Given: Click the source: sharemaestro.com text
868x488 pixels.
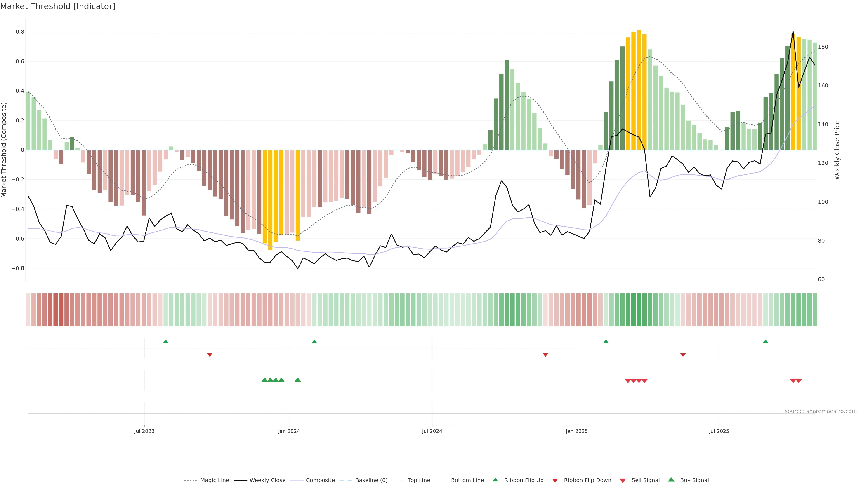Looking at the screenshot, I should [821, 411].
